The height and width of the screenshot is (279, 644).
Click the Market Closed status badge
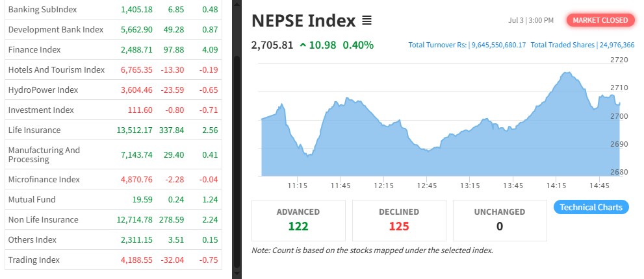coord(600,20)
